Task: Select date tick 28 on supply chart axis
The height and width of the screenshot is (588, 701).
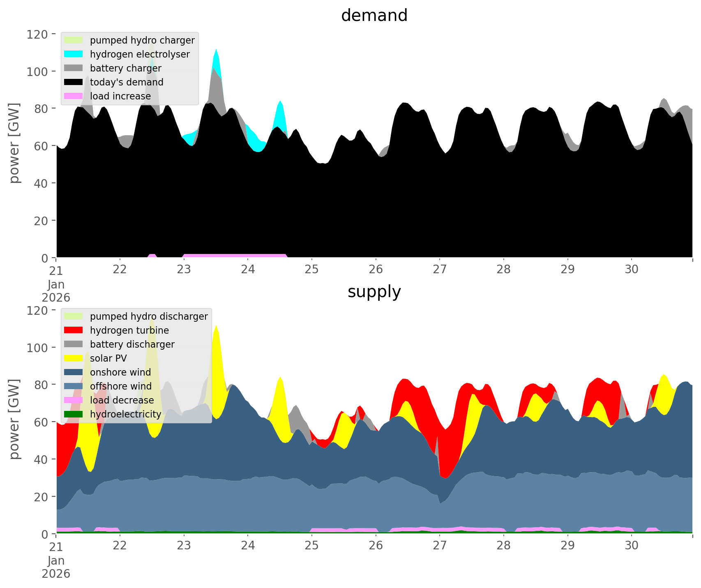Action: click(503, 546)
